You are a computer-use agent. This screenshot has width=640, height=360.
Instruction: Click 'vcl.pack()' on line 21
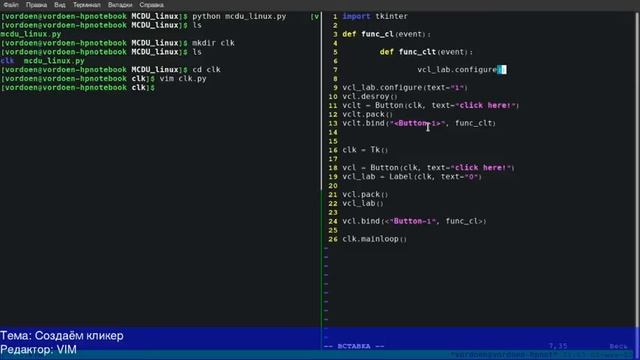365,194
